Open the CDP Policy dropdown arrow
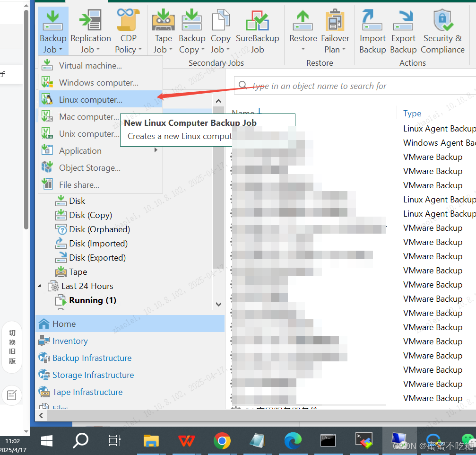This screenshot has height=455, width=476. click(x=140, y=49)
